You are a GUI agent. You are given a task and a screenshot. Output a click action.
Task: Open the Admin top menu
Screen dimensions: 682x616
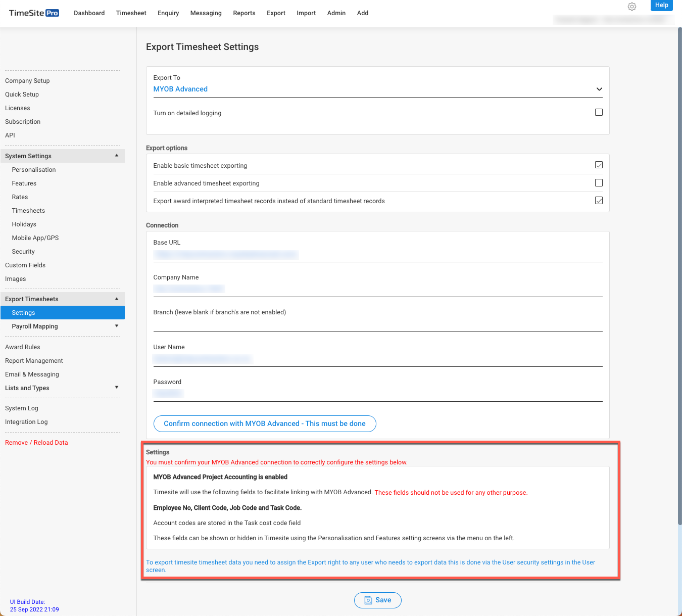click(x=336, y=13)
